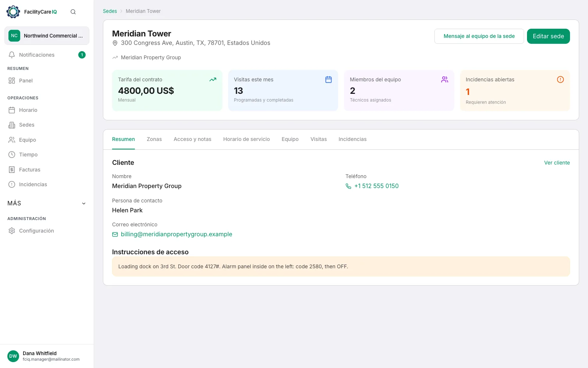Switch to the Acceso y notas tab

pyautogui.click(x=193, y=139)
